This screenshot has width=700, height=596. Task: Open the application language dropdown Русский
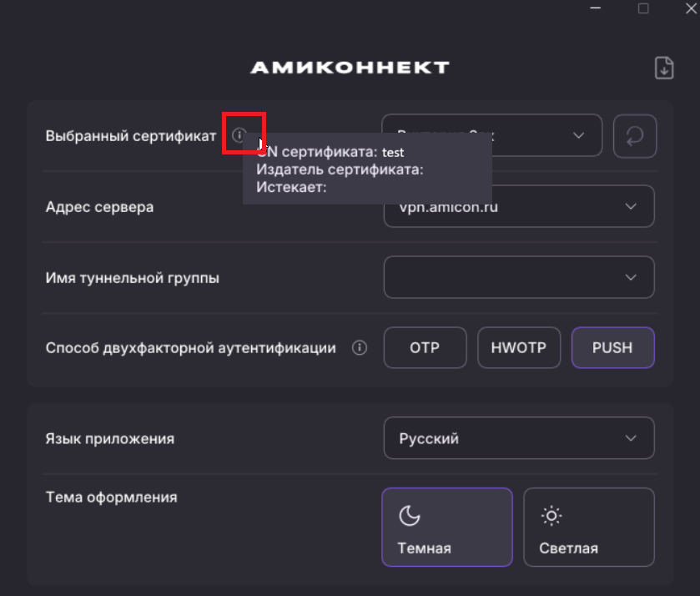519,438
